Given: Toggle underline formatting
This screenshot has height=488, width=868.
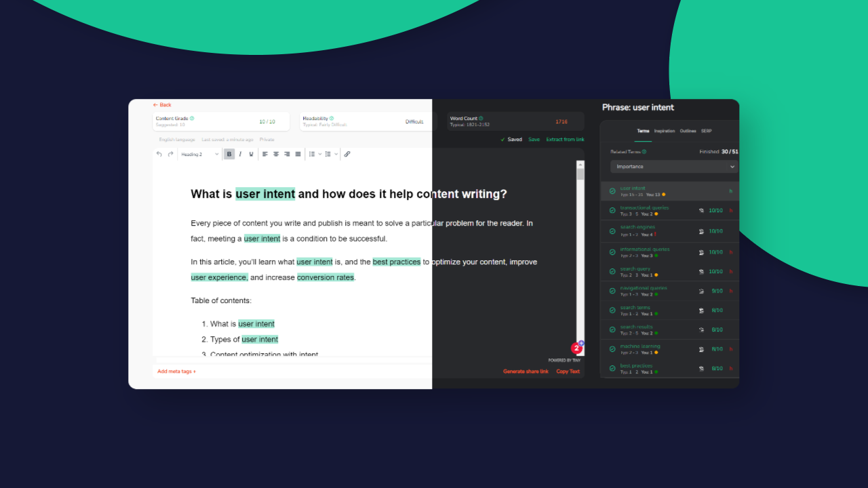Looking at the screenshot, I should pyautogui.click(x=251, y=155).
